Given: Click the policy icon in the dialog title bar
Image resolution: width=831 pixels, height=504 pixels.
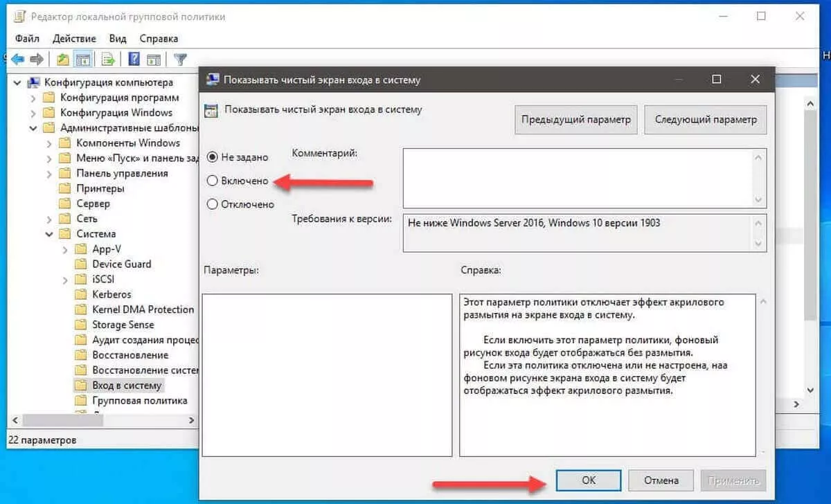Looking at the screenshot, I should (212, 80).
